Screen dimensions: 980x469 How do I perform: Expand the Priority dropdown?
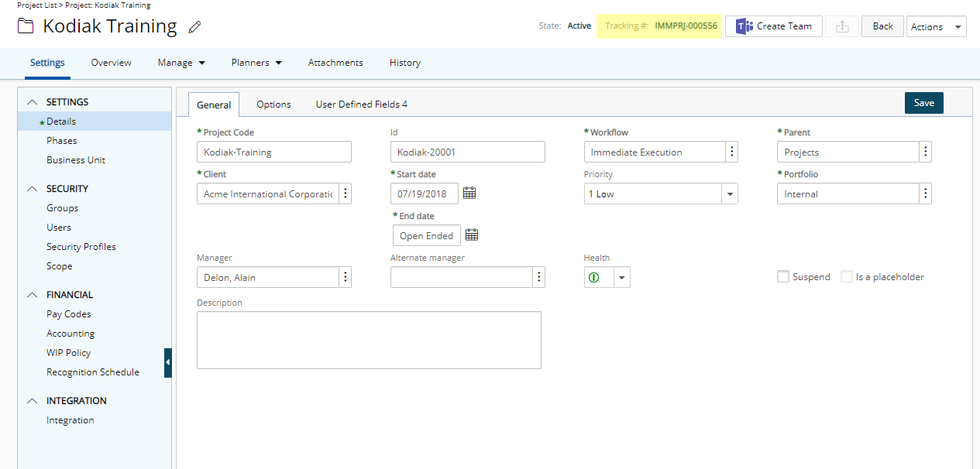(x=729, y=194)
